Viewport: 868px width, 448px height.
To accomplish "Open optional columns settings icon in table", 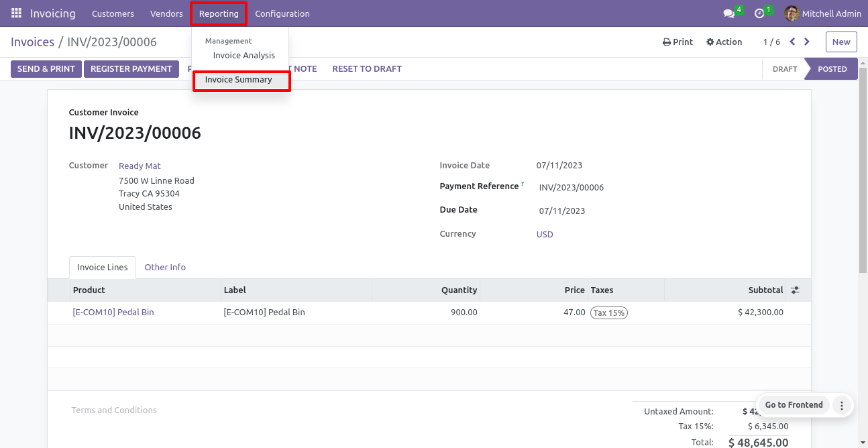I will coord(795,290).
